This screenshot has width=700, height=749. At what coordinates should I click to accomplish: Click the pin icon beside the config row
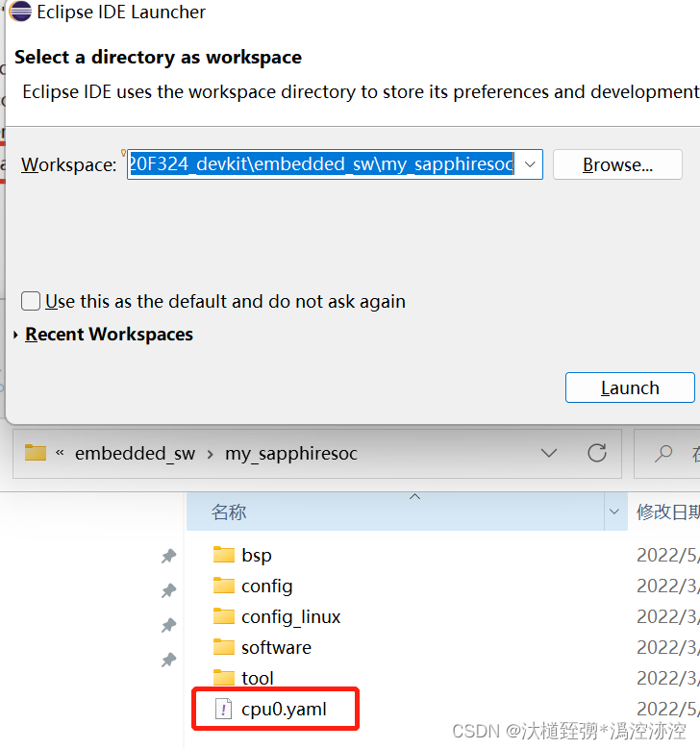[168, 591]
